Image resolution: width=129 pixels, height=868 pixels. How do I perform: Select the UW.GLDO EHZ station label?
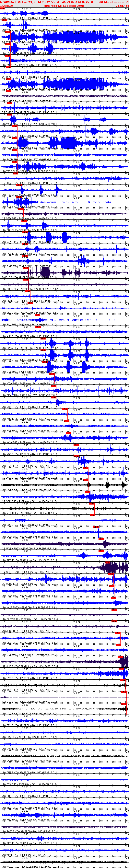pos(29,313)
